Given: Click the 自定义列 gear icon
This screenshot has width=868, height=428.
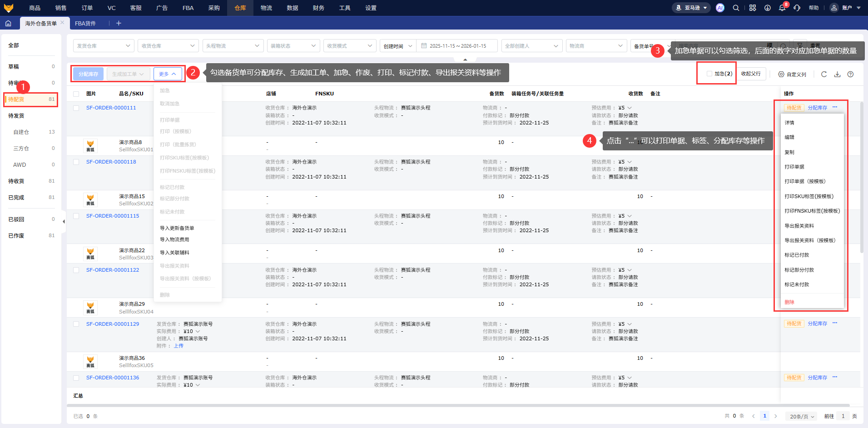Looking at the screenshot, I should pos(781,74).
